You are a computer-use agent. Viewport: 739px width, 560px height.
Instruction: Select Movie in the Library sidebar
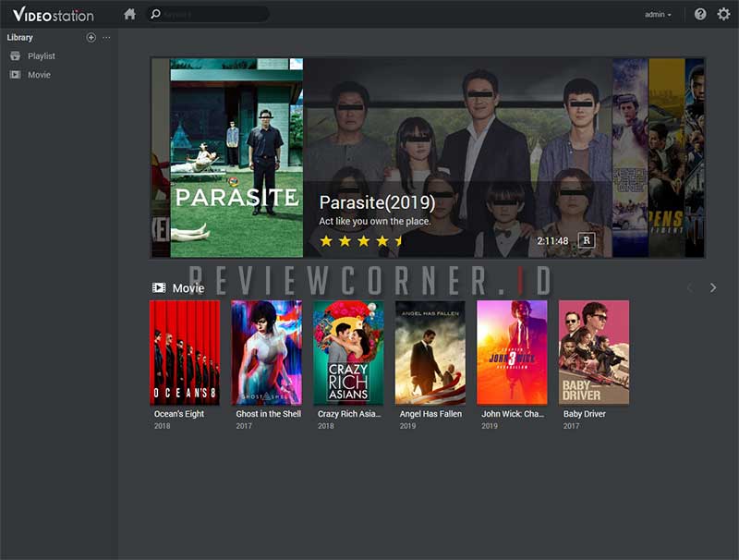coord(39,75)
